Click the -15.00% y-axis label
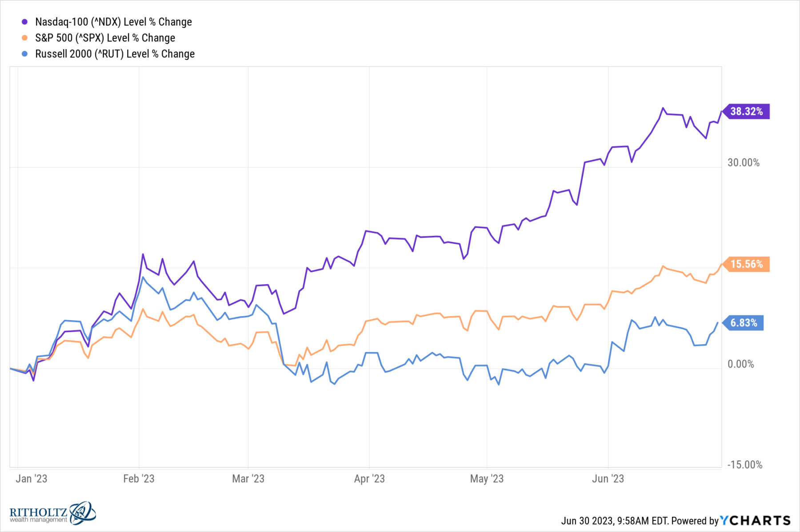Viewport: 800px width, 532px height. pos(744,465)
